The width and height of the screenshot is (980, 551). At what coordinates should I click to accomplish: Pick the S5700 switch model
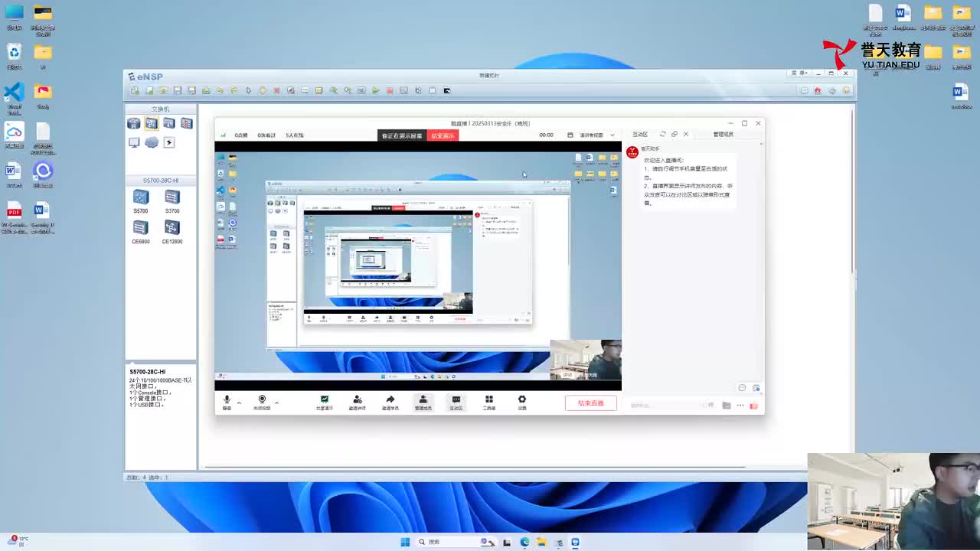click(x=141, y=201)
